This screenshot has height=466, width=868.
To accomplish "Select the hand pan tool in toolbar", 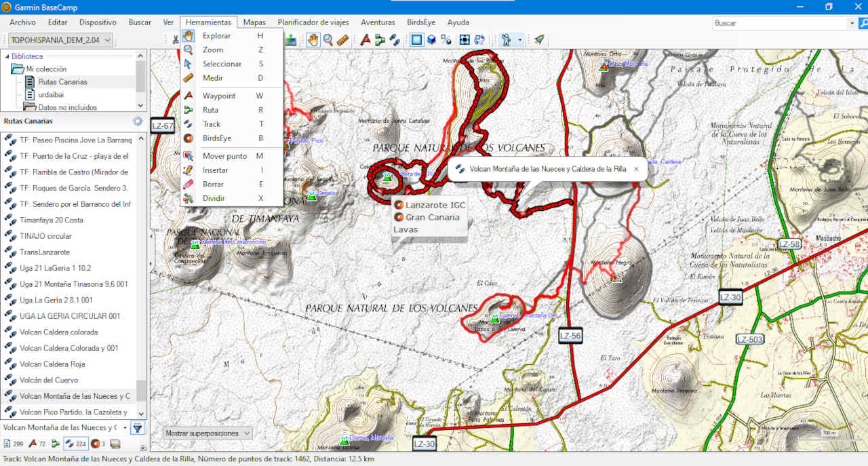I will [313, 40].
